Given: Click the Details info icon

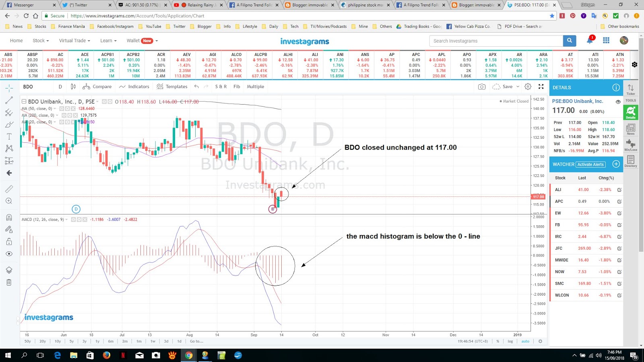Looking at the screenshot, I should coord(616,87).
